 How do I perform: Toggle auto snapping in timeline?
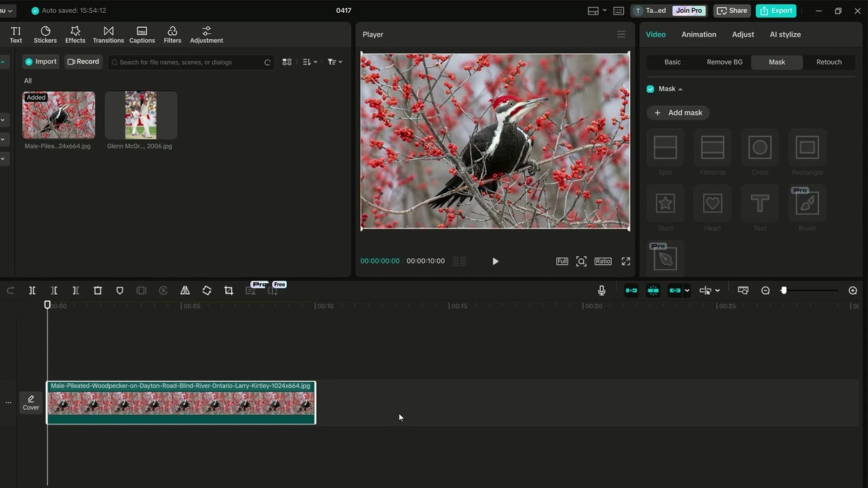pos(653,290)
